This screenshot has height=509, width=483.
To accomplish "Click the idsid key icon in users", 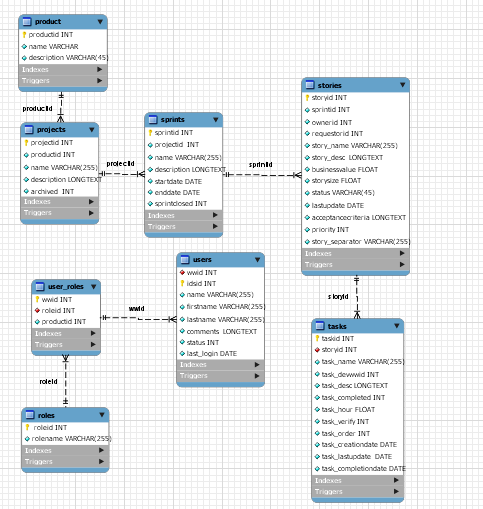I will 182,283.
